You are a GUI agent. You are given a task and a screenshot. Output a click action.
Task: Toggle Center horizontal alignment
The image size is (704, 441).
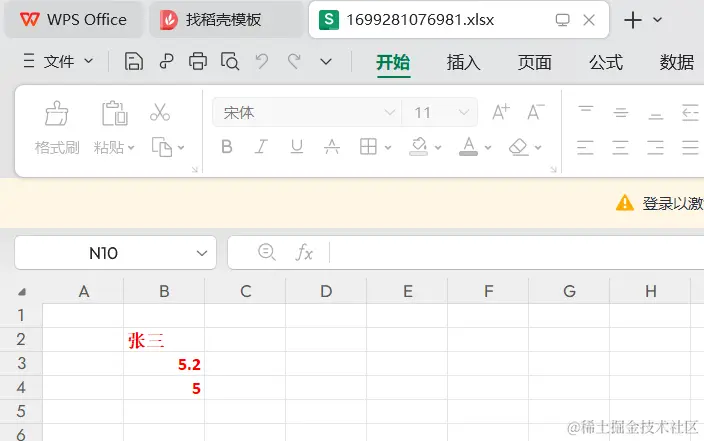(620, 147)
